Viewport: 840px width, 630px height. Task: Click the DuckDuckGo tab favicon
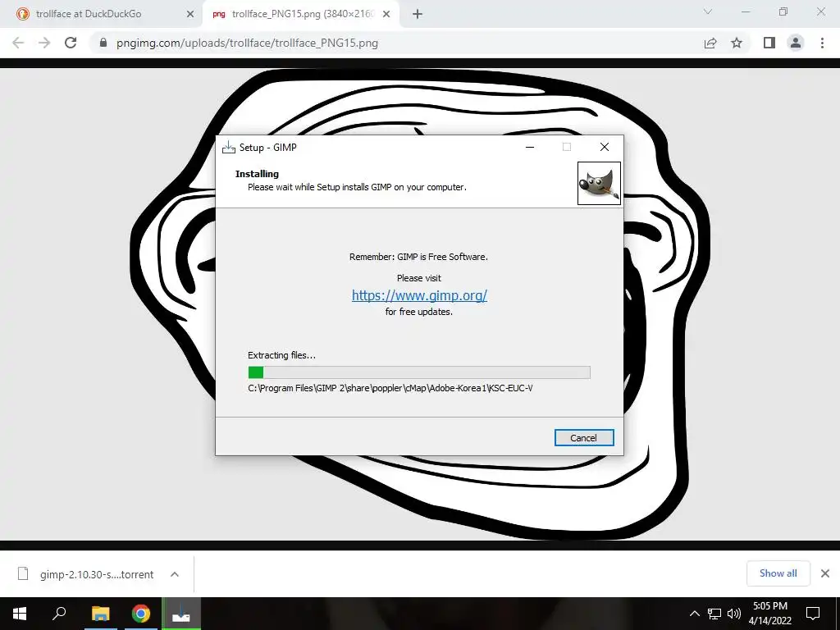(22, 14)
